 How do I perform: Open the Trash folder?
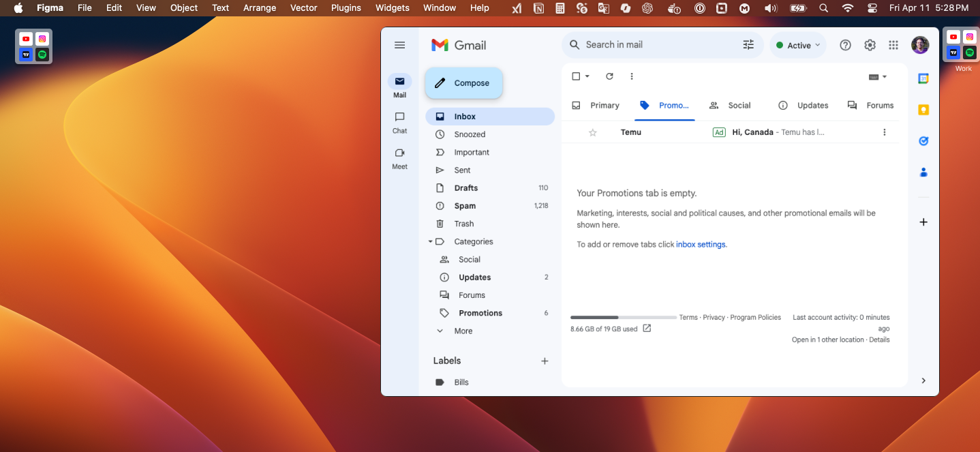[490, 224]
